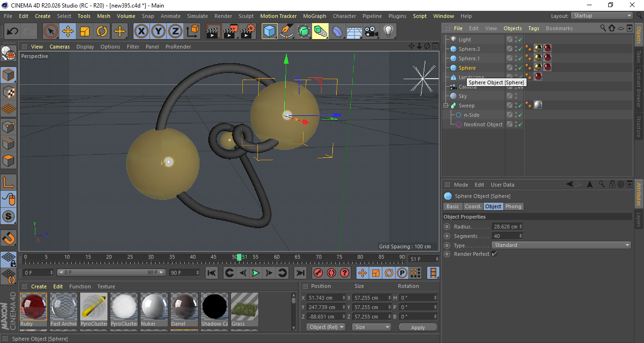Switch to Points mode icon
This screenshot has width=644, height=343.
[x=8, y=126]
